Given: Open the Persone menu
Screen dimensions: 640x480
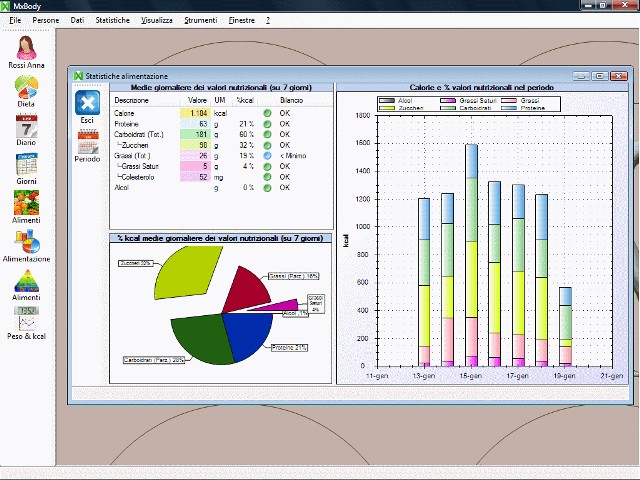Looking at the screenshot, I should point(45,20).
